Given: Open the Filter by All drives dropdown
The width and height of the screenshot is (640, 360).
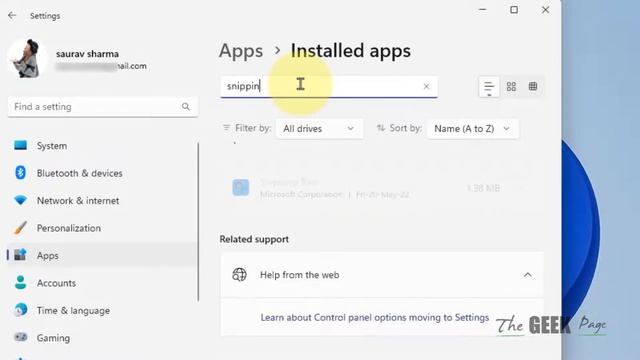Looking at the screenshot, I should (x=319, y=129).
